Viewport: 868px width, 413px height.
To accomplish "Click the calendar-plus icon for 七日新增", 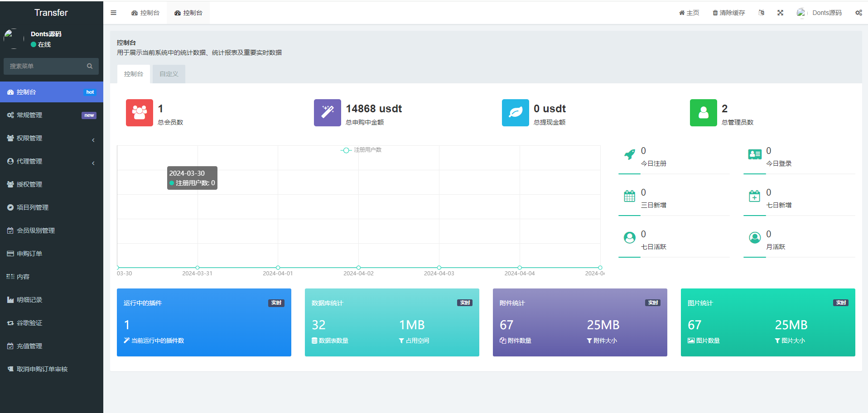I will [x=755, y=196].
